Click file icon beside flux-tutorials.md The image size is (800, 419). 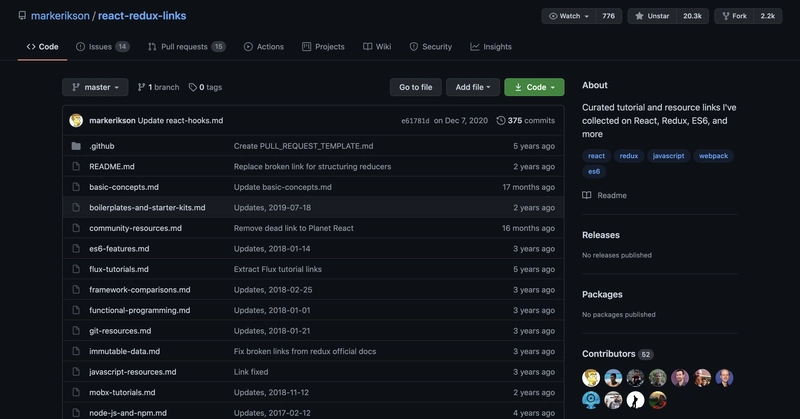[x=76, y=269]
